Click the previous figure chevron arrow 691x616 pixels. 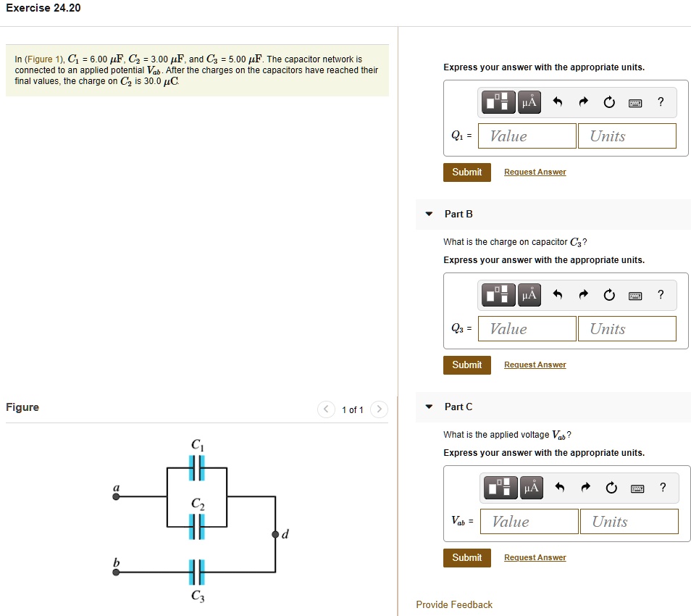326,409
